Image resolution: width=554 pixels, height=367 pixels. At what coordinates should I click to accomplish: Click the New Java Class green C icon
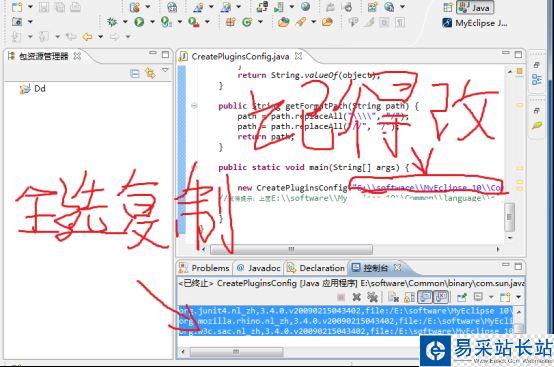(247, 22)
